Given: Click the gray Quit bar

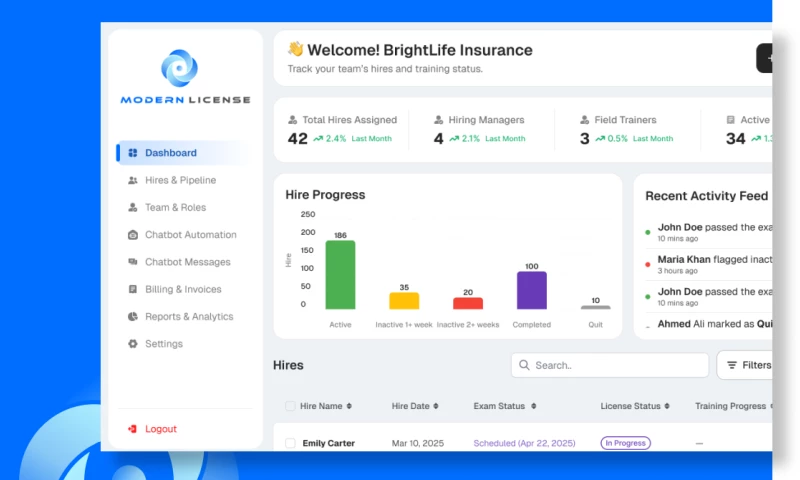Looking at the screenshot, I should click(595, 307).
